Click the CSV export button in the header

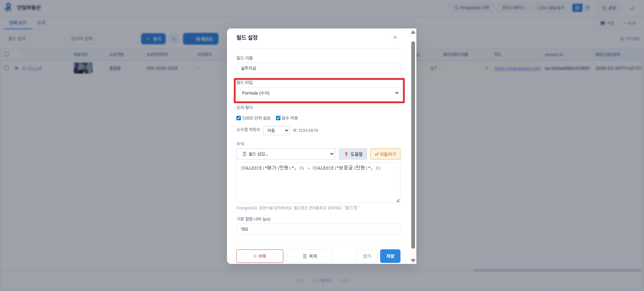tap(551, 8)
